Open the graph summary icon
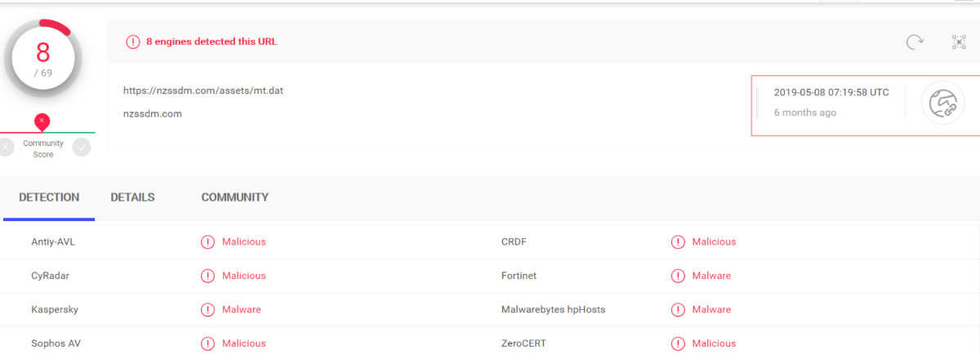The image size is (980, 354). [x=959, y=42]
